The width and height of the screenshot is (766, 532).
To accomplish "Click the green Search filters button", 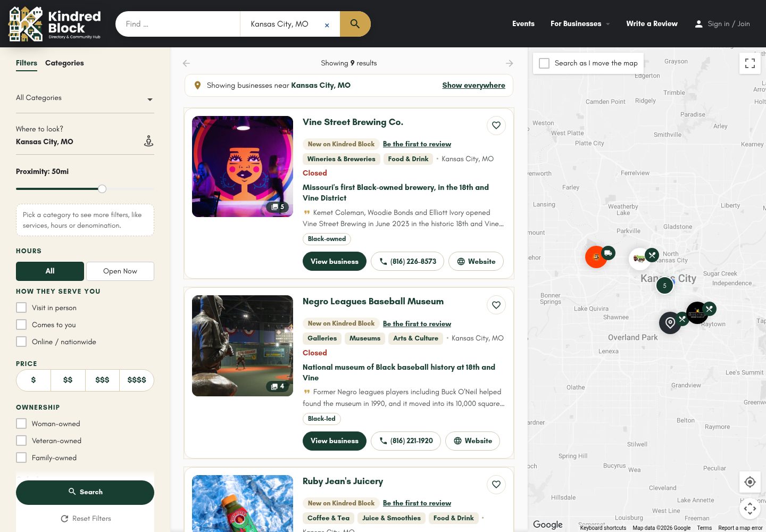I will pos(85,493).
